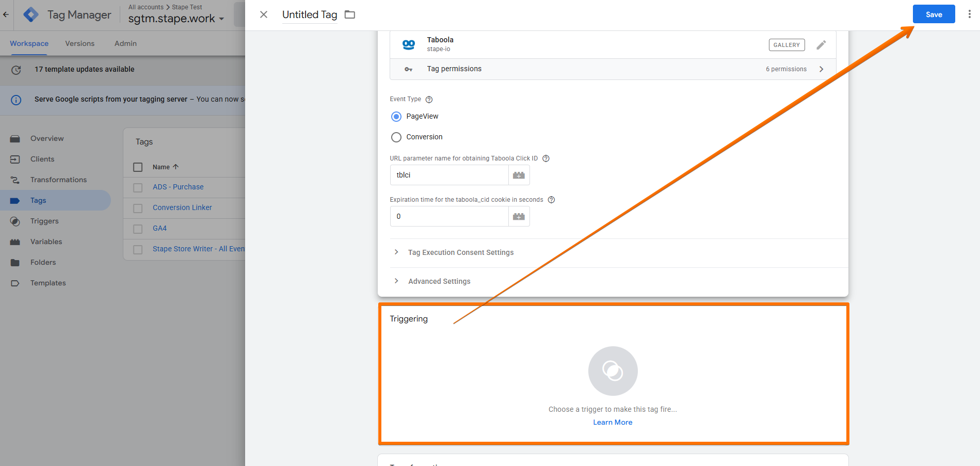Check the Conversion Linker tag checkbox
This screenshot has height=466, width=980.
coord(138,208)
